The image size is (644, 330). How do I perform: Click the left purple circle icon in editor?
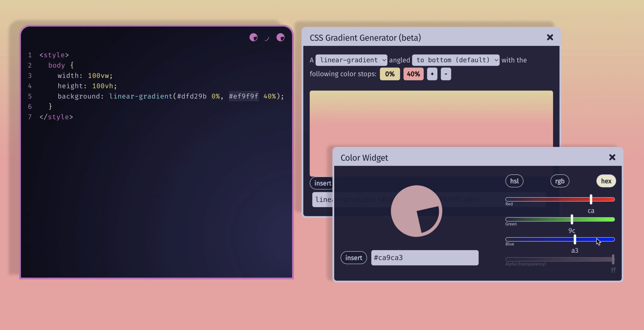point(253,37)
